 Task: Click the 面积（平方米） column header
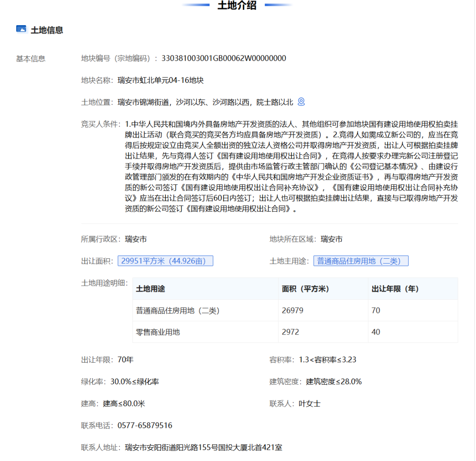[305, 289]
